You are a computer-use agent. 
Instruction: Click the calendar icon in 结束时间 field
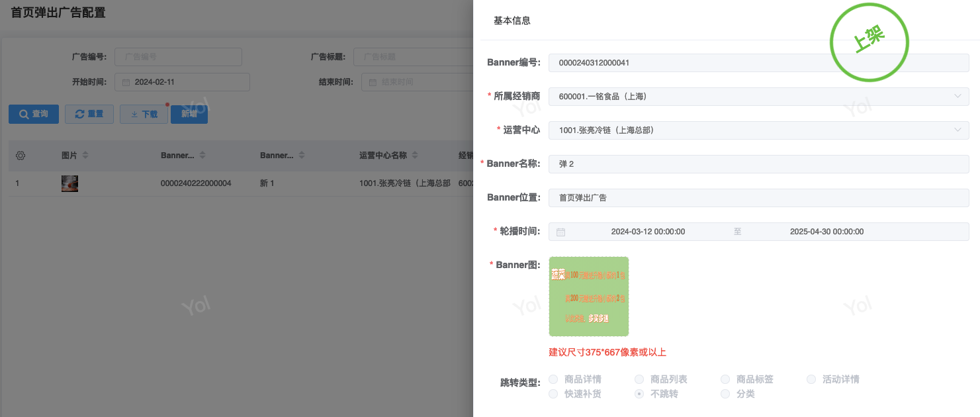coord(373,83)
